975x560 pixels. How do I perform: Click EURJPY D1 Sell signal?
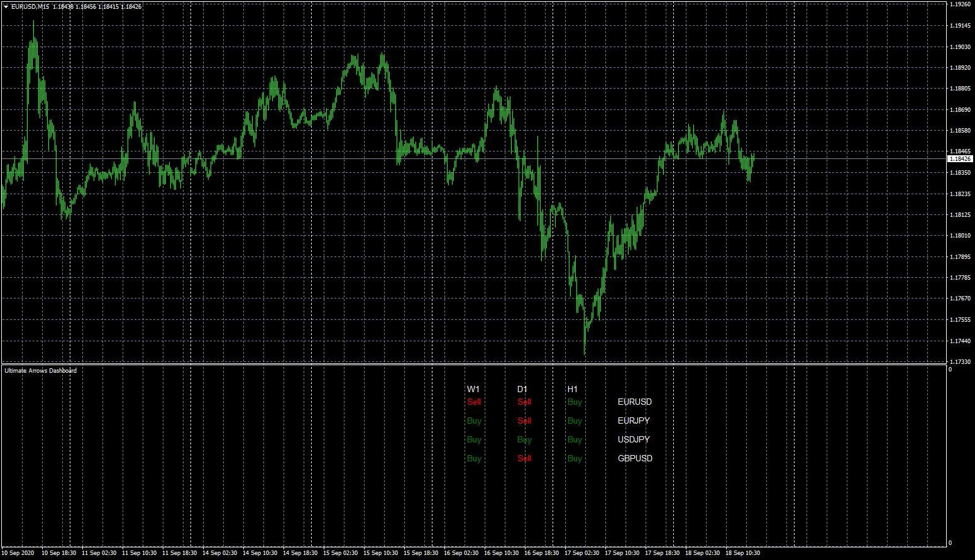tap(524, 420)
